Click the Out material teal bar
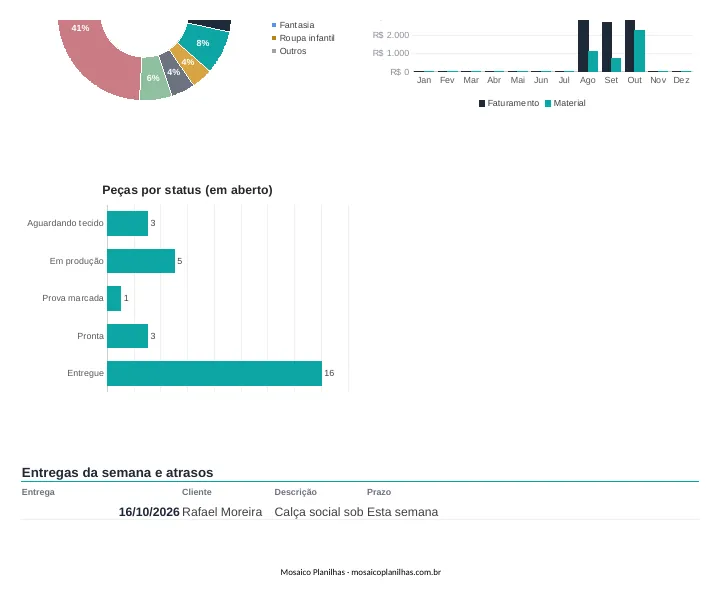This screenshot has width=719, height=597. pyautogui.click(x=640, y=51)
